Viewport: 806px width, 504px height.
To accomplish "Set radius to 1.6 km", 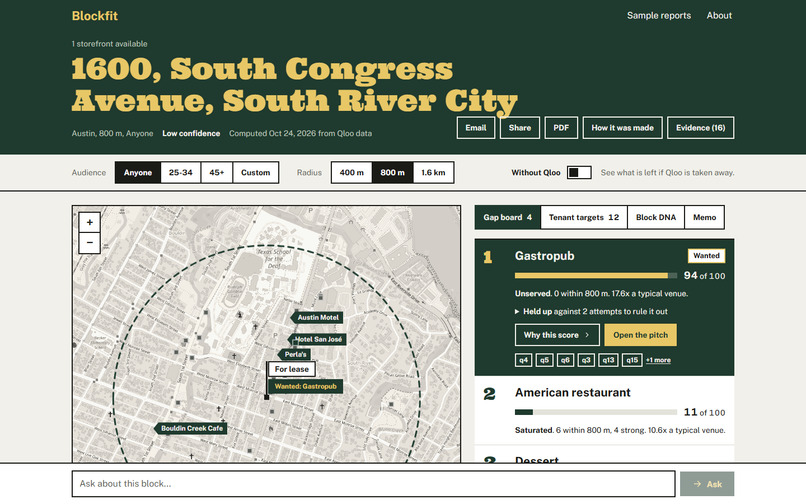I will (433, 172).
